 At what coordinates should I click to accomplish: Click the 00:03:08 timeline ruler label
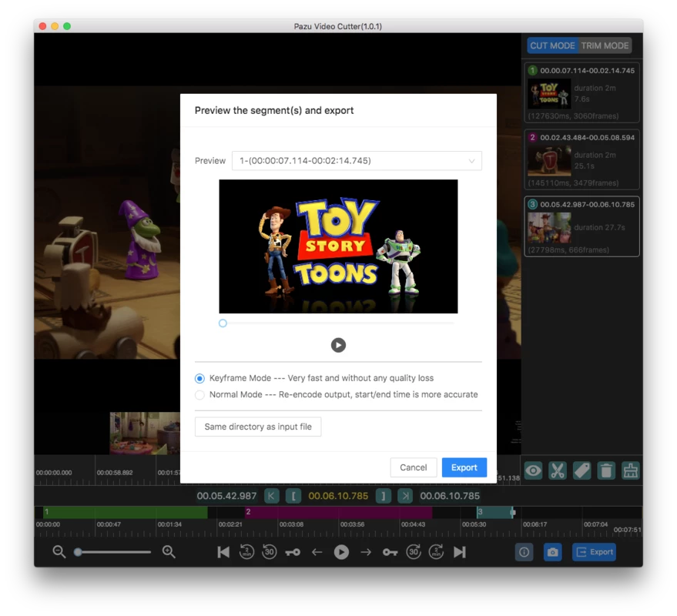click(x=291, y=524)
